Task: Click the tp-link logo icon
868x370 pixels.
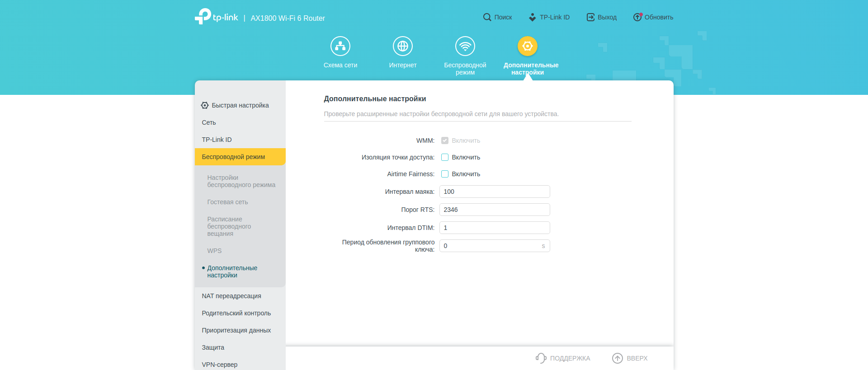Action: (203, 17)
